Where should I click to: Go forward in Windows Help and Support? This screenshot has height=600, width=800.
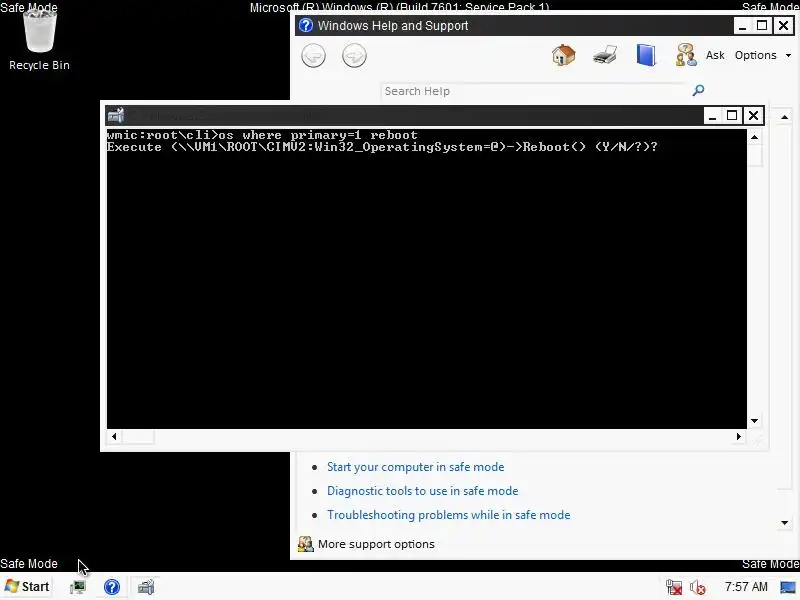pyautogui.click(x=354, y=55)
